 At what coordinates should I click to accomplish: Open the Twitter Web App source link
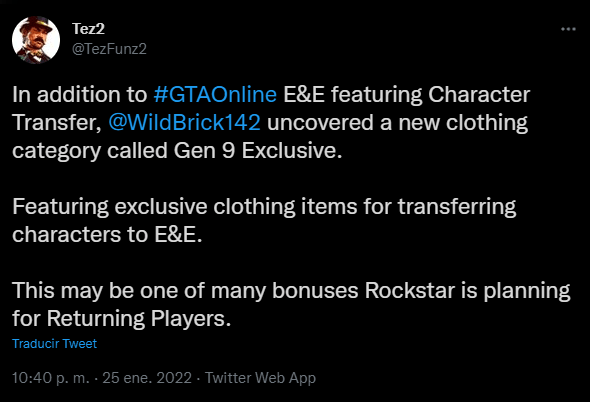[260, 378]
